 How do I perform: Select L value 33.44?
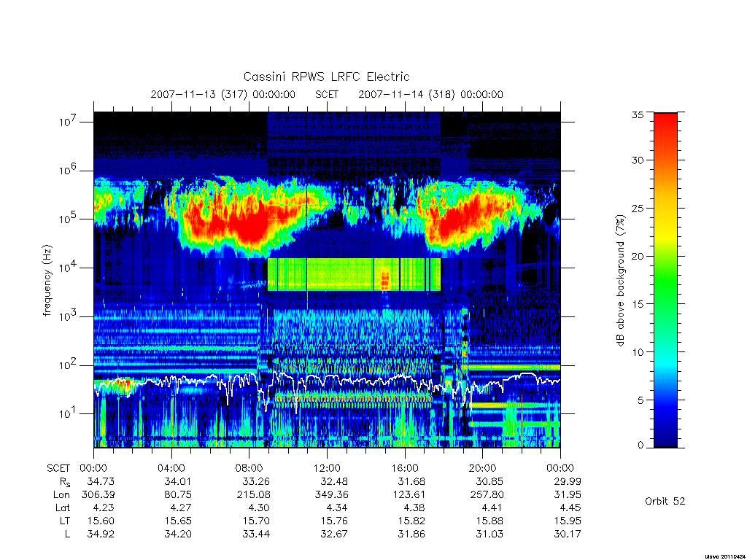[256, 534]
